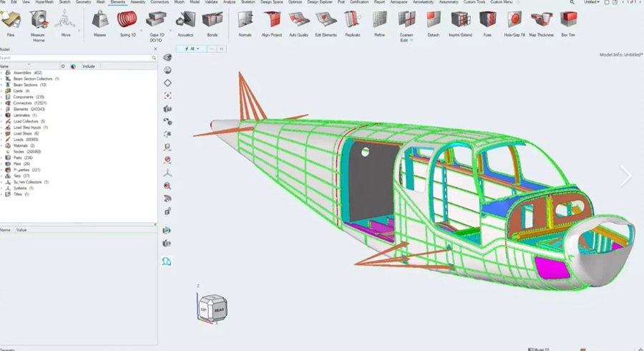644x351 pixels.
Task: Click the magnifier zoom icon in the vertical toolbar
Action: click(167, 186)
